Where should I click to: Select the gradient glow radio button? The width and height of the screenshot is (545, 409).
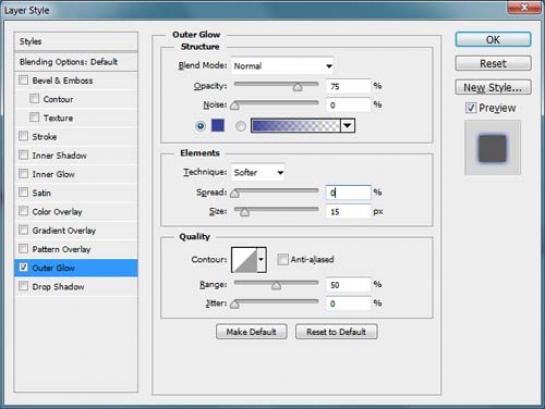click(x=241, y=126)
